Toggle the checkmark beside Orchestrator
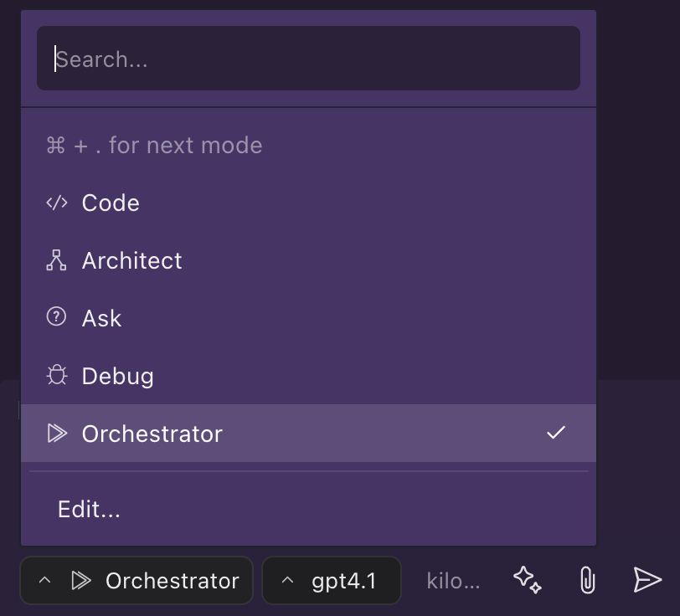The image size is (680, 616). pos(556,433)
